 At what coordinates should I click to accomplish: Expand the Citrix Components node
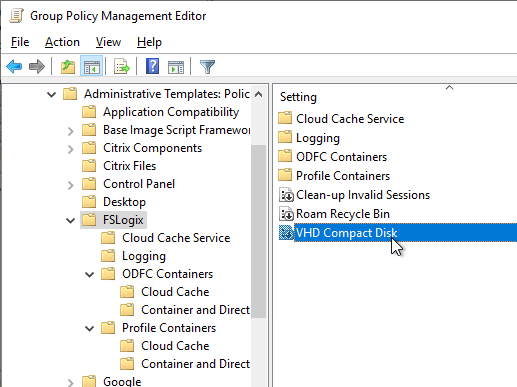(70, 149)
